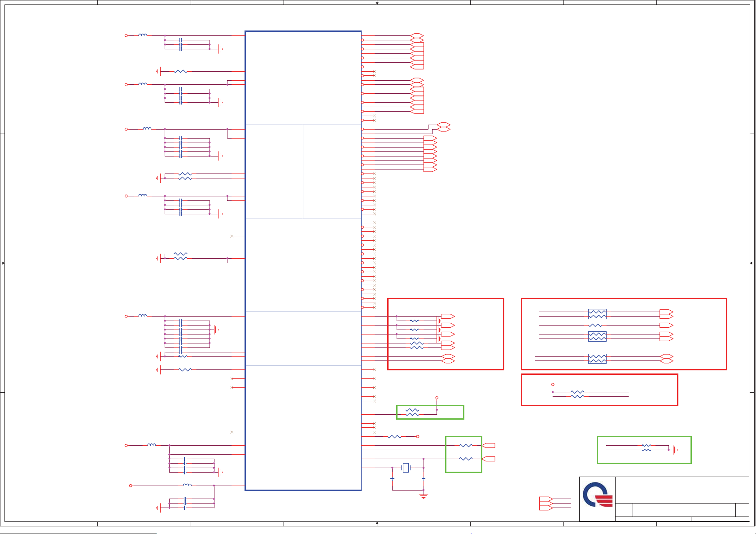The image size is (756, 534).
Task: Click the crystal oscillator symbol below the chip
Action: pos(406,468)
